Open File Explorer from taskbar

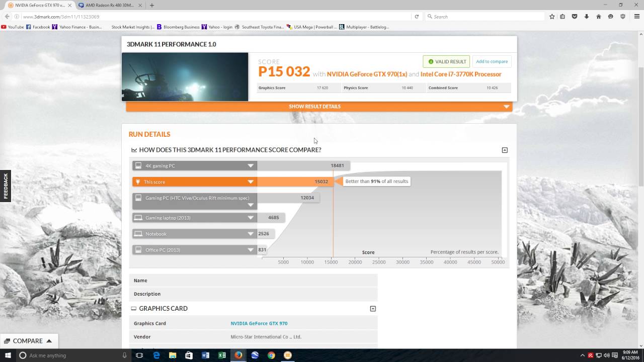pos(173,355)
